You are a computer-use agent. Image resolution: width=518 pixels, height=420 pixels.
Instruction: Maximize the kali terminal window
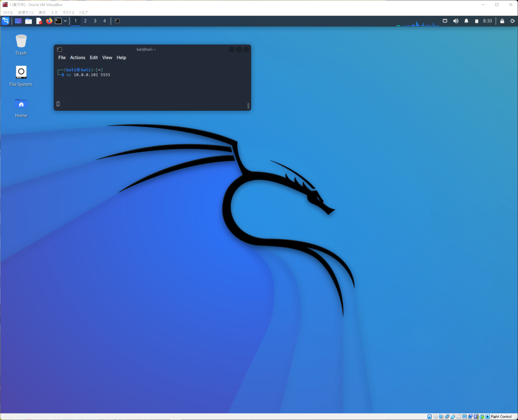click(x=239, y=49)
